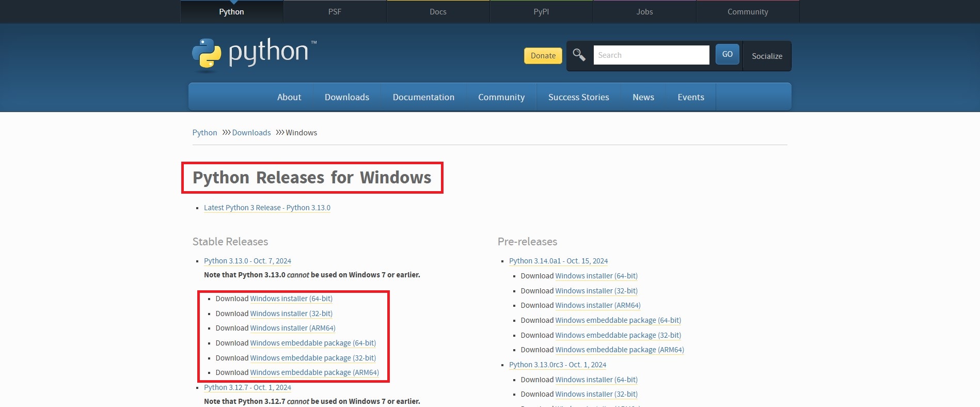
Task: Switch to the PSF tab
Action: click(x=335, y=11)
